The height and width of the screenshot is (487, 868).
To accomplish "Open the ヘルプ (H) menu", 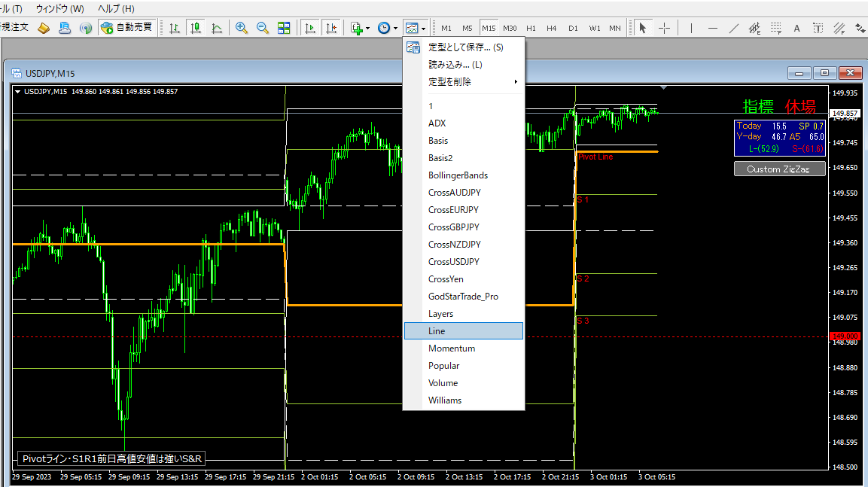I will 116,8.
